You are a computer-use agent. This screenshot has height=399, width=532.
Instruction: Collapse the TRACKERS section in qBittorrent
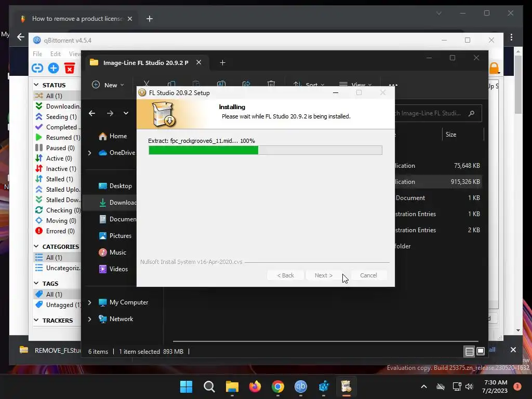36,320
